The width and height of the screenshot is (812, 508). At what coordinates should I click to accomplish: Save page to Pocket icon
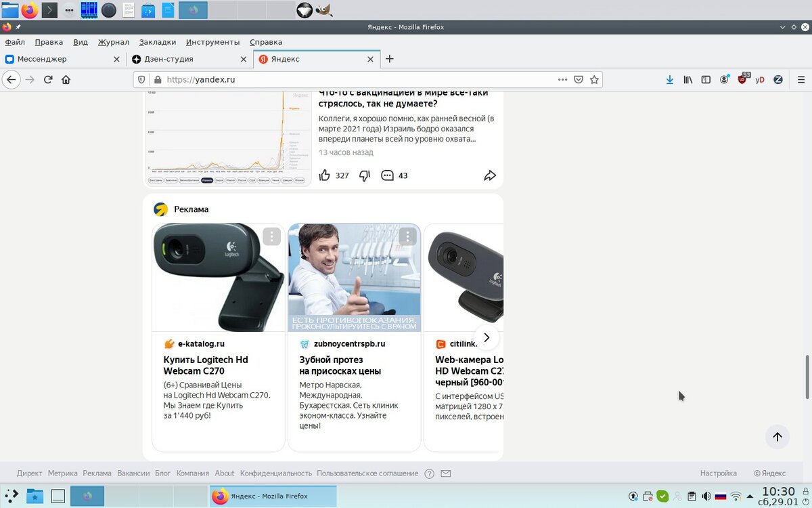point(579,79)
